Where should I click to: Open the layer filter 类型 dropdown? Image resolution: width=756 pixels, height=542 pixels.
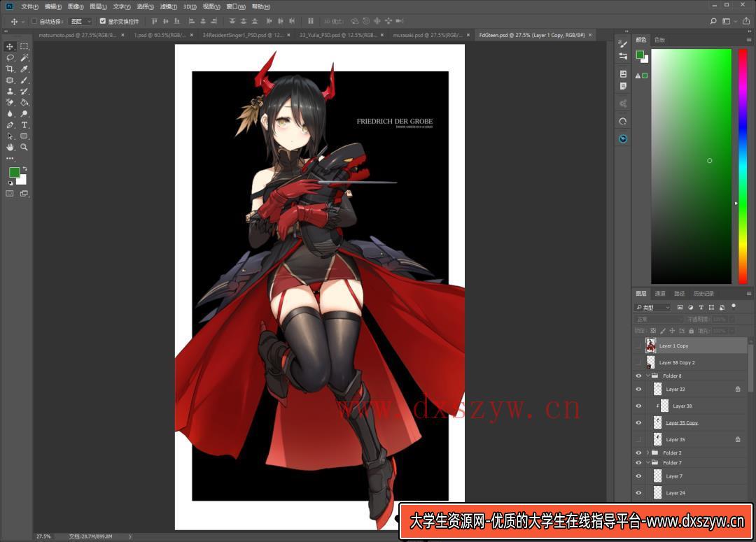click(x=653, y=308)
